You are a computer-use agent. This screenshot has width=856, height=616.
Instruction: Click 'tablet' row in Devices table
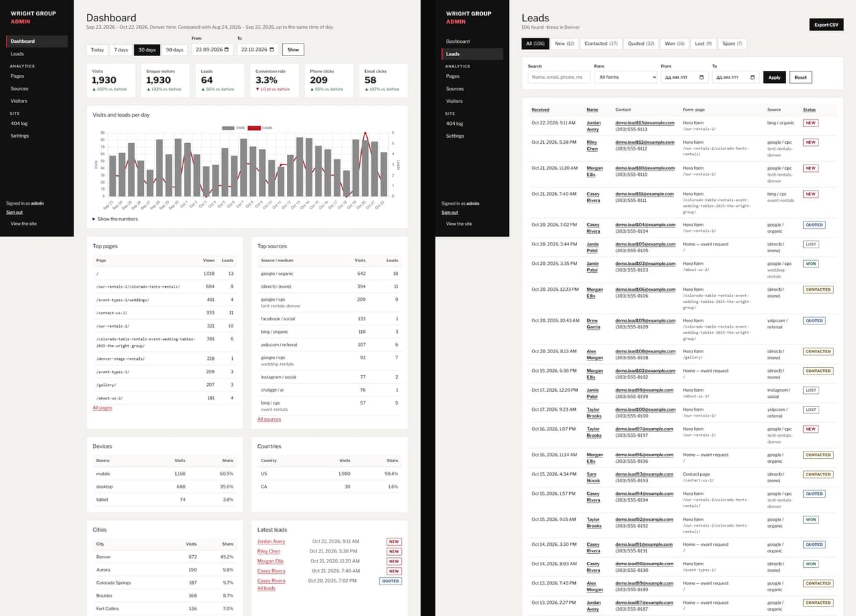tap(165, 500)
